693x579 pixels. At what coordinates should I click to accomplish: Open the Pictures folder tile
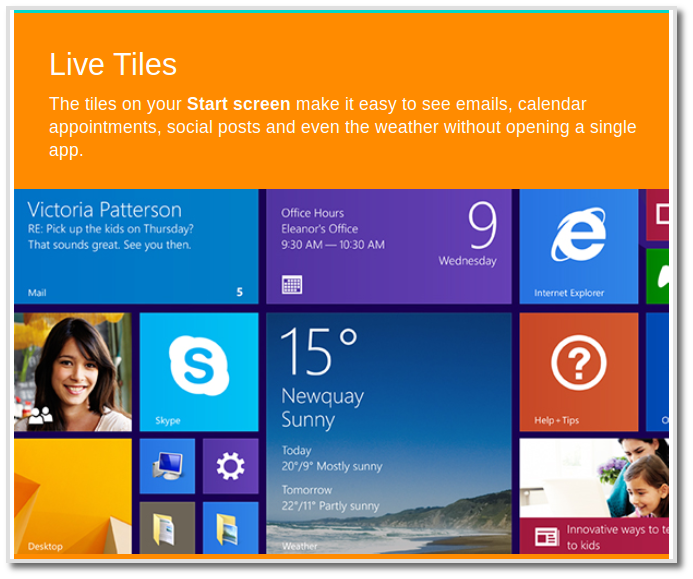pos(230,527)
